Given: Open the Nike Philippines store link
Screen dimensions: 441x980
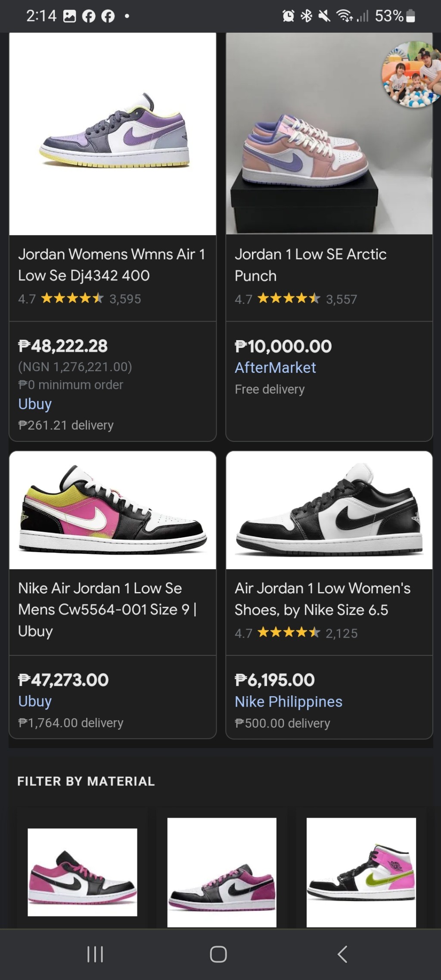Looking at the screenshot, I should click(288, 702).
